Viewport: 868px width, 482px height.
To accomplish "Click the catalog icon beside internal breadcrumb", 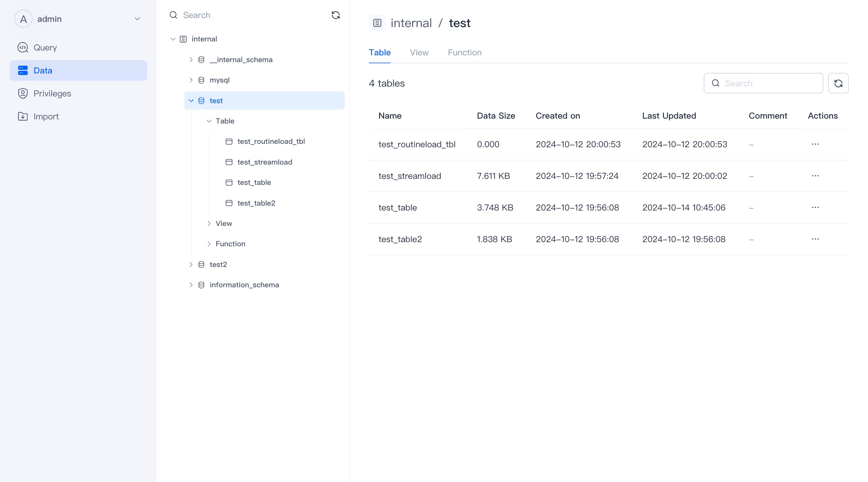I will [377, 23].
